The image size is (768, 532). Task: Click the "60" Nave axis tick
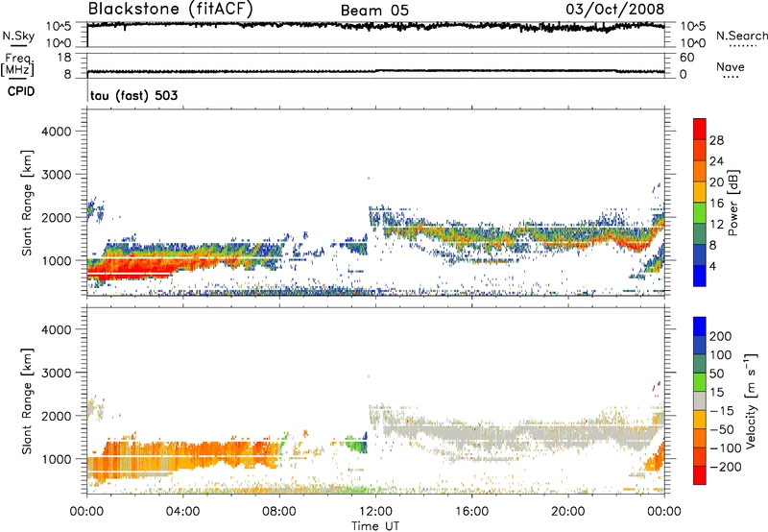pos(686,58)
